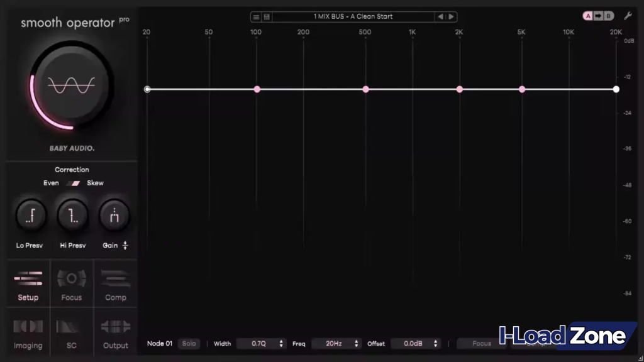The image size is (644, 362).
Task: Click the Width 0.7Q value field
Action: tap(258, 344)
